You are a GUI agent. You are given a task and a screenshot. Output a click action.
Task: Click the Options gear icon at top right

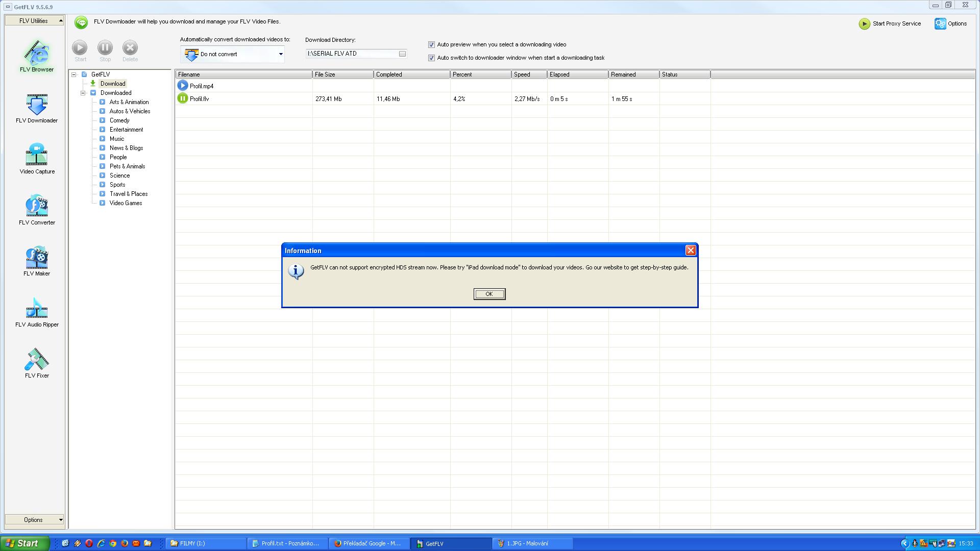[940, 24]
